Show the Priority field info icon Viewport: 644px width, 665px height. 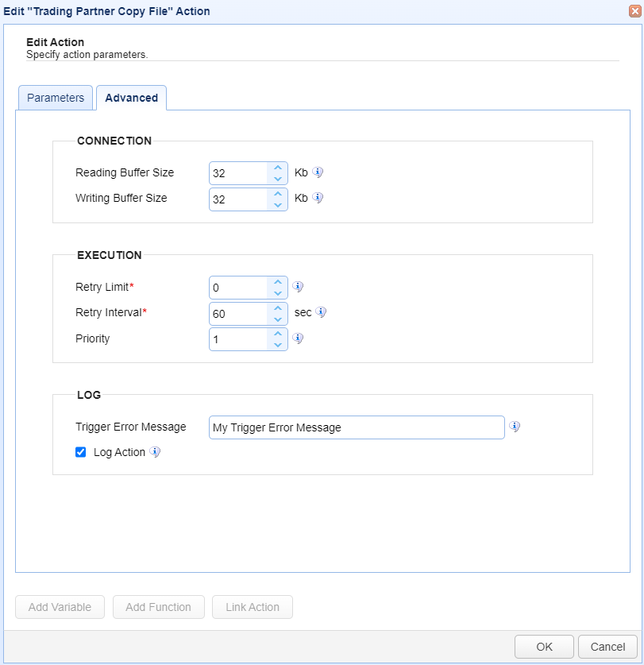(298, 338)
